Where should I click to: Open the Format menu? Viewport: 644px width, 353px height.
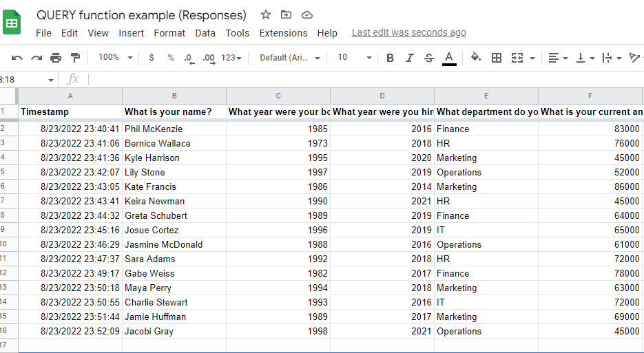(169, 33)
